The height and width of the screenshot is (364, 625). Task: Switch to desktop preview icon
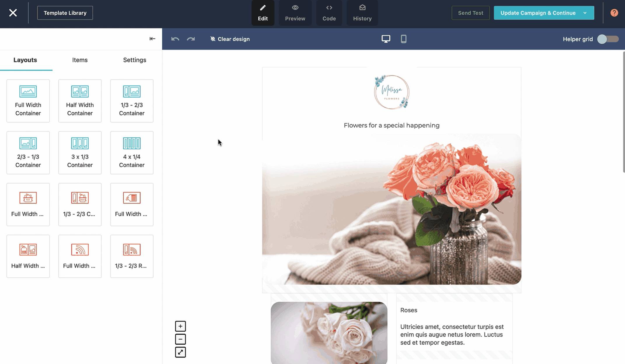pos(386,39)
